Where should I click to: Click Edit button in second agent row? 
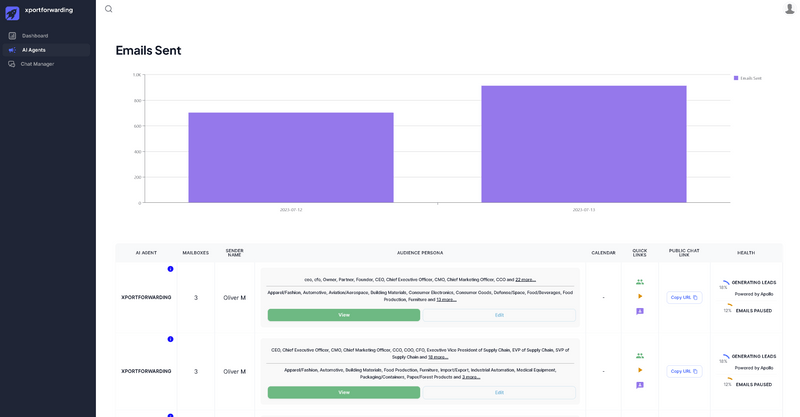pyautogui.click(x=499, y=393)
